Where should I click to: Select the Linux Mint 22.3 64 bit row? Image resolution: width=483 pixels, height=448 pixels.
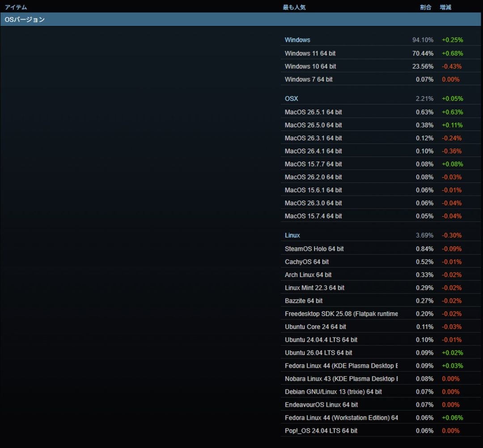(x=381, y=287)
